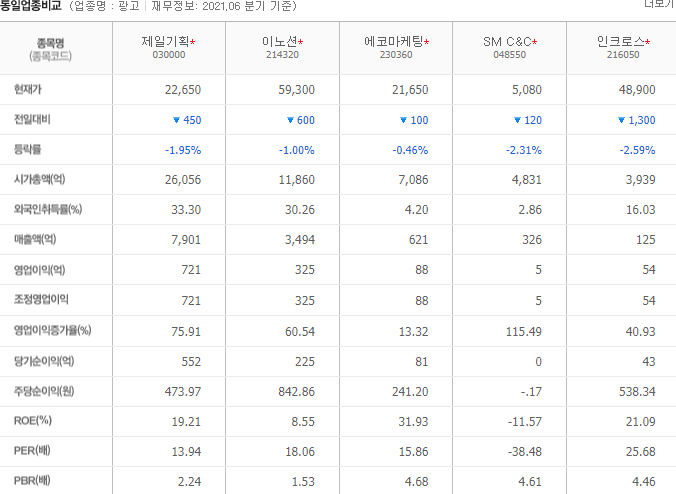This screenshot has width=676, height=494.
Task: Click the EPS value 538.34
Action: point(637,391)
